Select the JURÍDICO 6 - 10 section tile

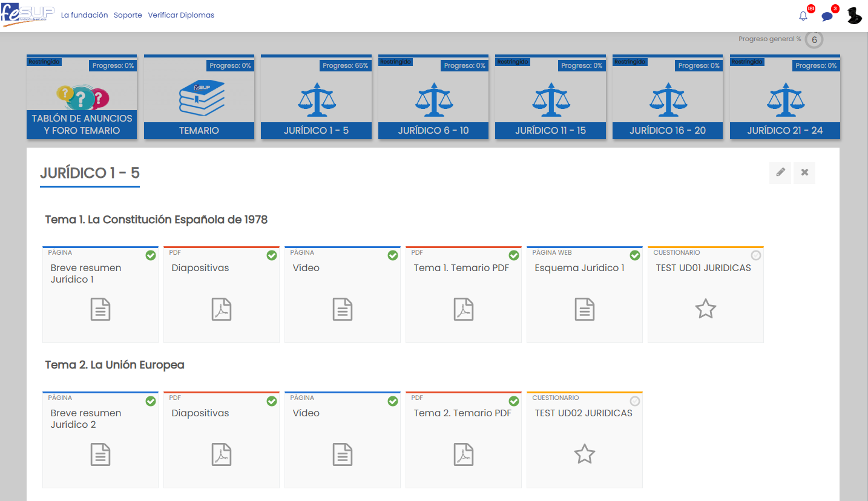pos(433,97)
